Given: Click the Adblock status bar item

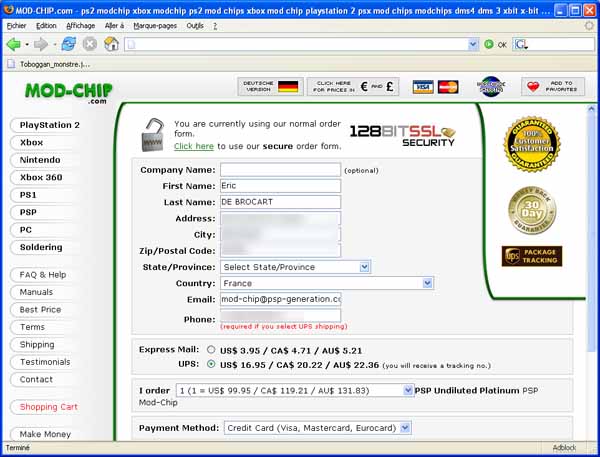Looking at the screenshot, I should [564, 448].
